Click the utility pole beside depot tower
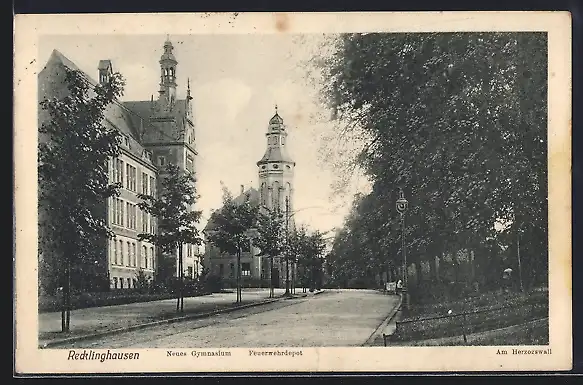 (x=287, y=246)
